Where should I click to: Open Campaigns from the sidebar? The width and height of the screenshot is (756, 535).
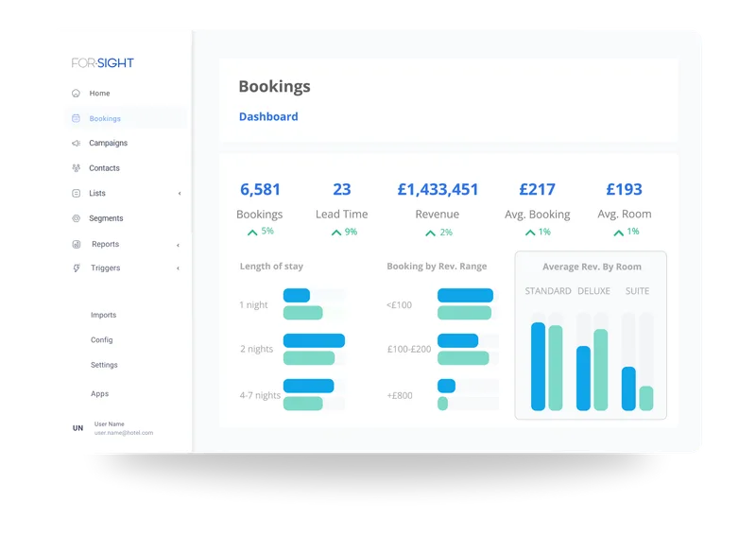pos(108,144)
